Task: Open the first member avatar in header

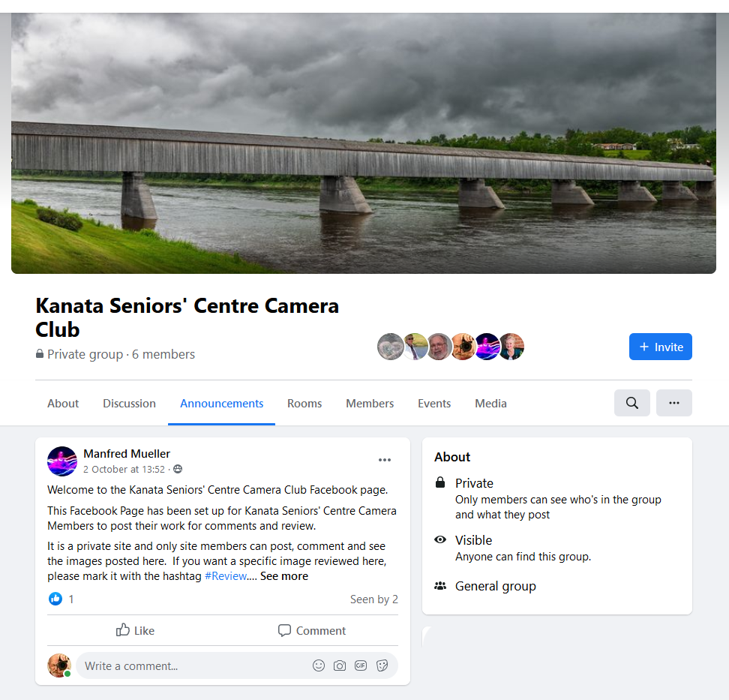Action: point(390,347)
